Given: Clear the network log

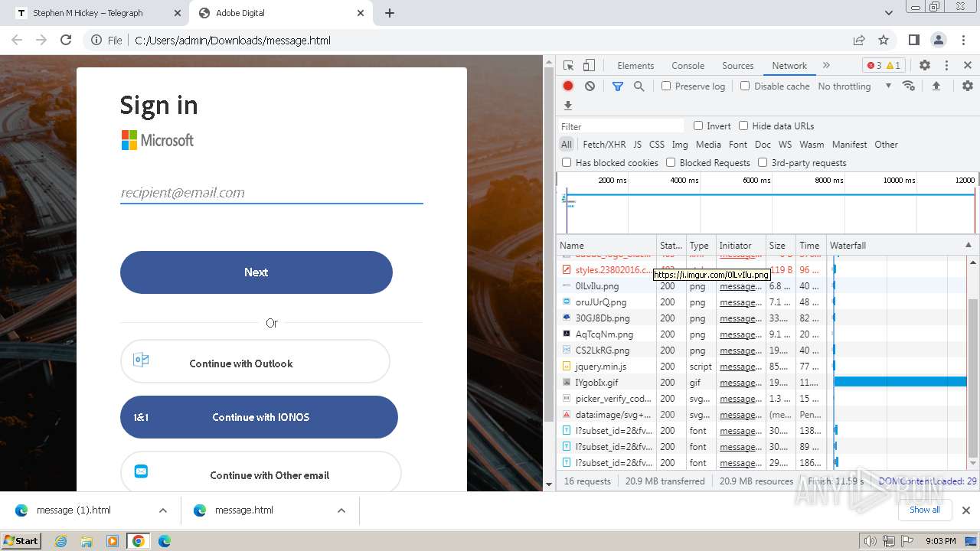Looking at the screenshot, I should click(590, 86).
